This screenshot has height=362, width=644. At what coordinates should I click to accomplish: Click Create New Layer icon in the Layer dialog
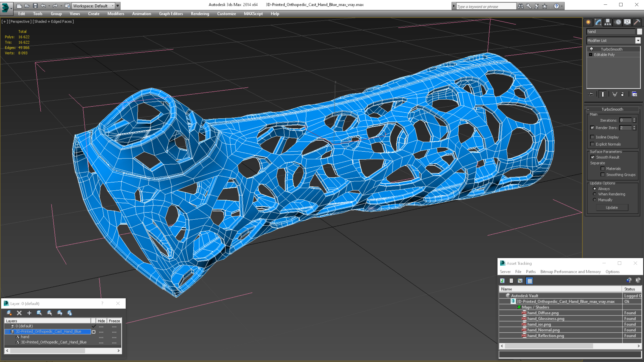(9, 313)
